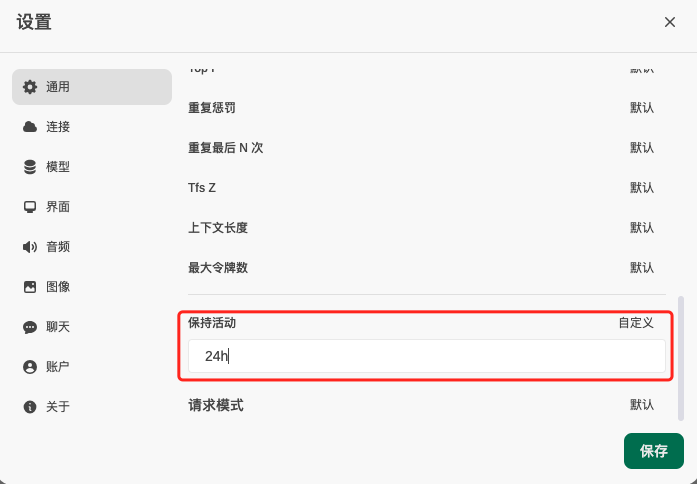
Task: Click the info 关于 icon
Action: (30, 407)
